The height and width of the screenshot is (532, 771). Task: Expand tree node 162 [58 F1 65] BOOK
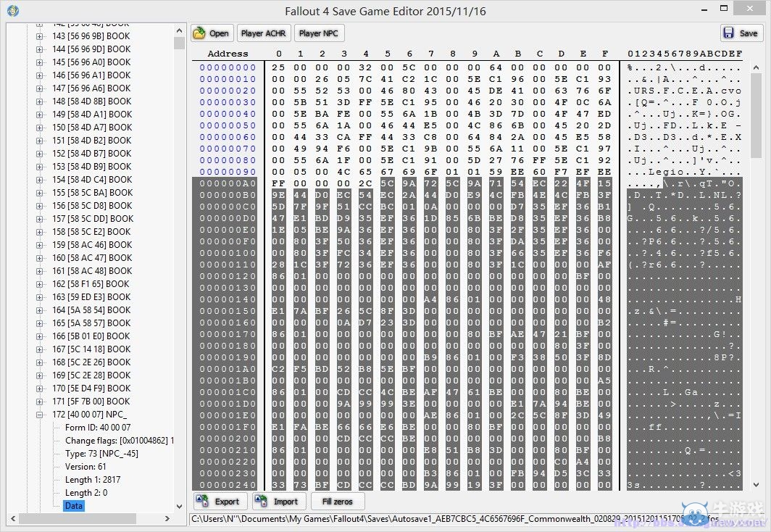coord(39,284)
